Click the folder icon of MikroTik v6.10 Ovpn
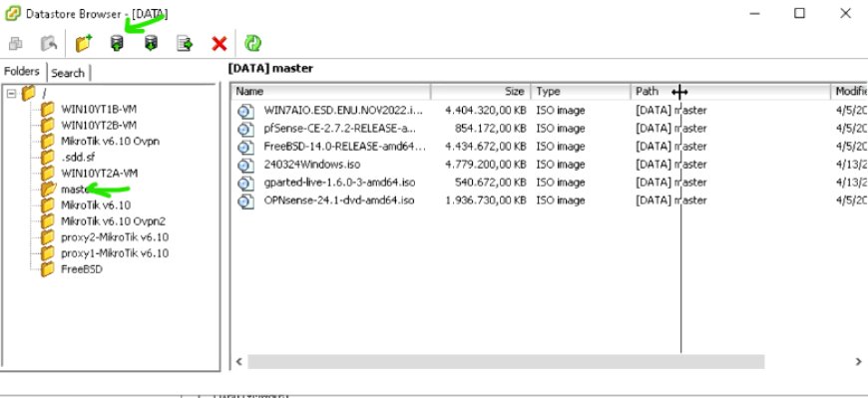 pos(48,142)
